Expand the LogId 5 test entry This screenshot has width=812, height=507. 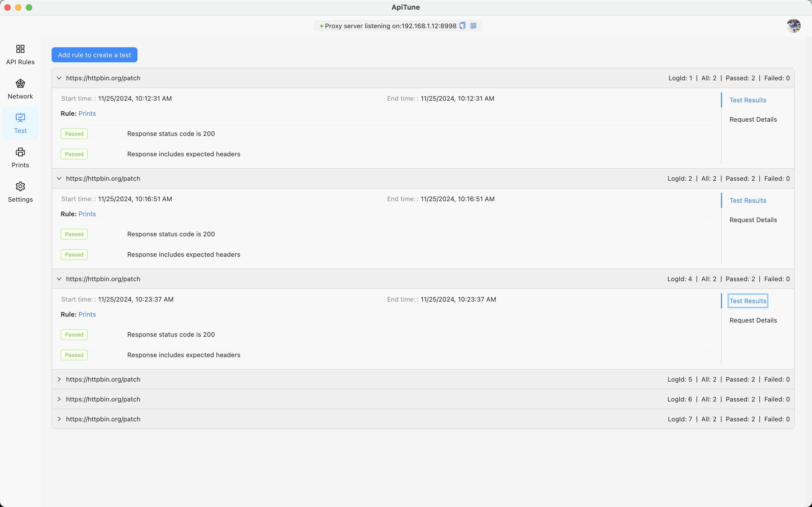[x=59, y=379]
